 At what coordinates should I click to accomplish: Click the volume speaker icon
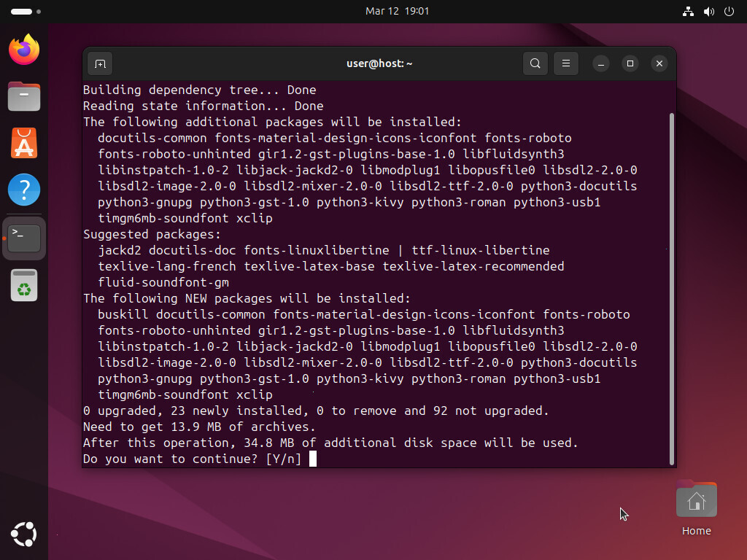click(708, 11)
